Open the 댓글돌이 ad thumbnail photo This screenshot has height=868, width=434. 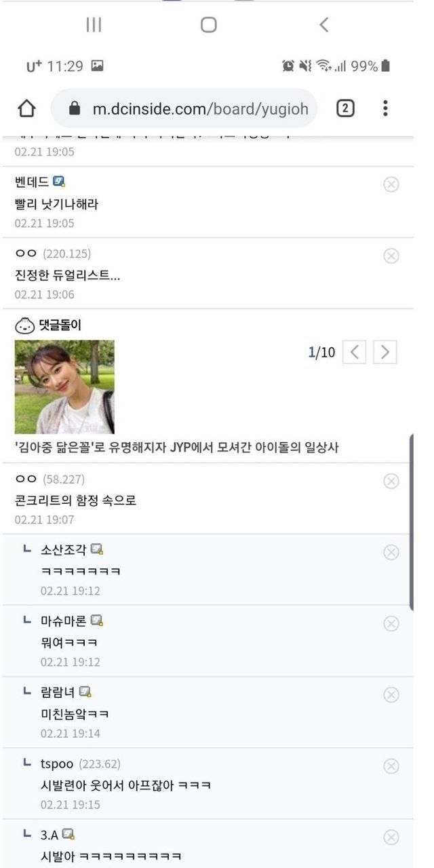pos(64,387)
